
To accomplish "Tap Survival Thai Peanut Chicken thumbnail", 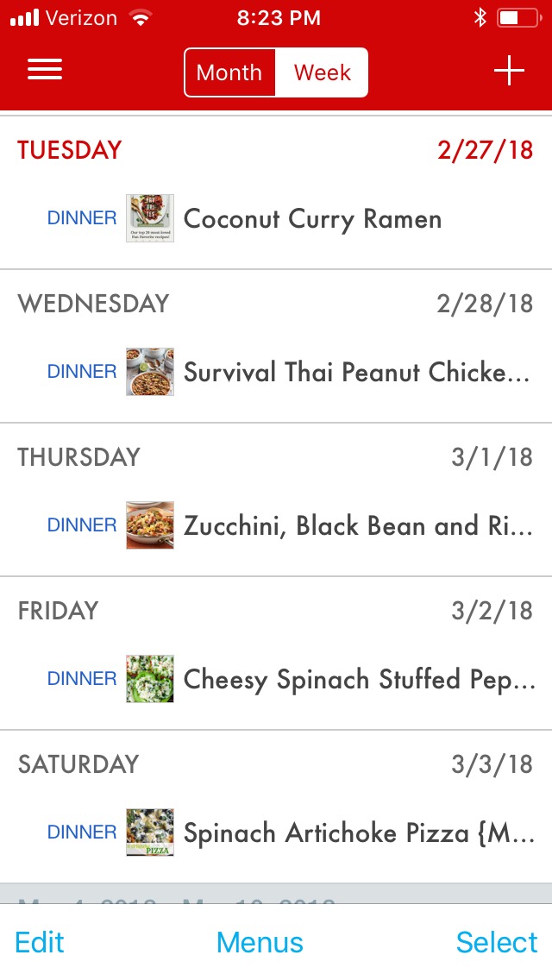I will pos(150,372).
